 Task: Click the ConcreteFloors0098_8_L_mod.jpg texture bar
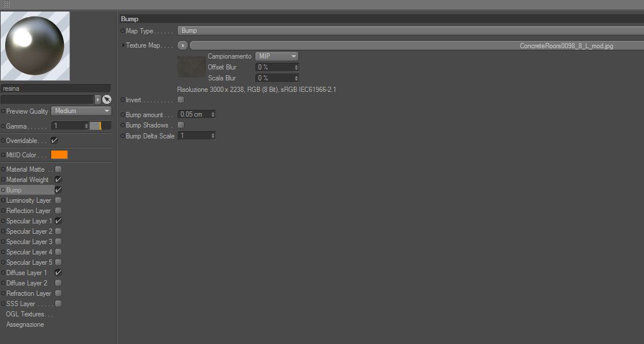click(416, 45)
